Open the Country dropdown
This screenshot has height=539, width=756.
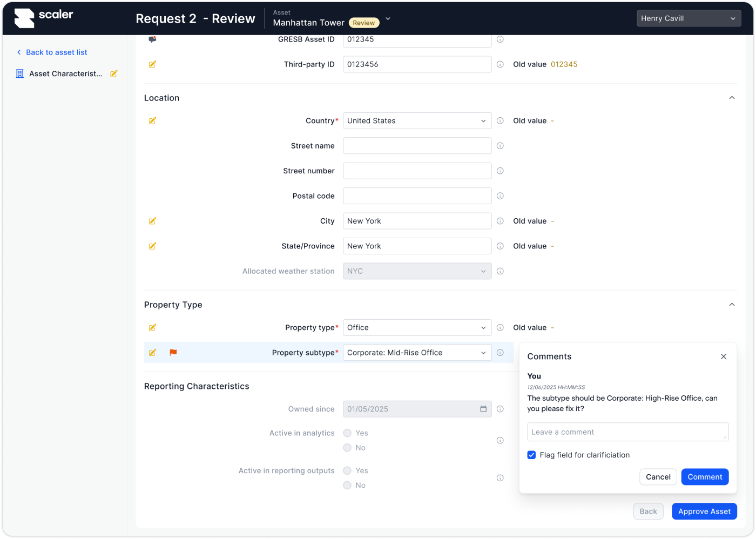(417, 121)
